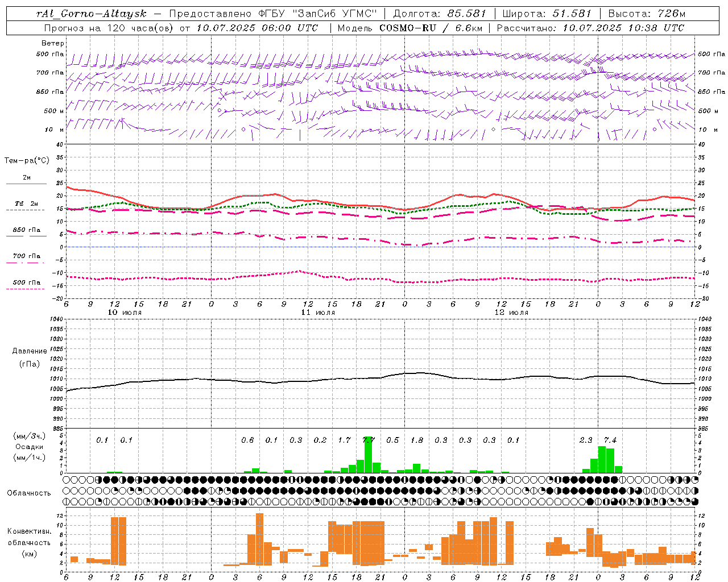Viewport: 728px width, 582px height.
Task: Click the 1.8 precipitation value
Action: (x=417, y=440)
